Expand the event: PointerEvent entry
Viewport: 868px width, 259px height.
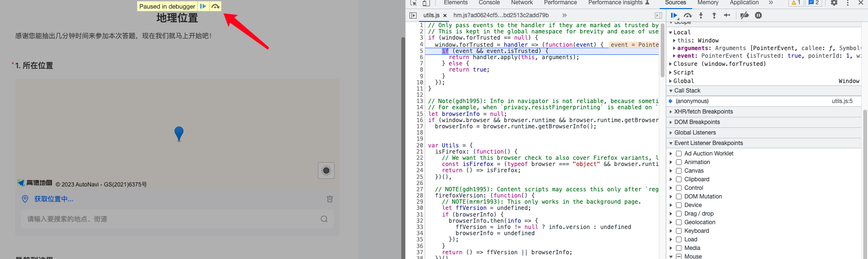pos(674,56)
